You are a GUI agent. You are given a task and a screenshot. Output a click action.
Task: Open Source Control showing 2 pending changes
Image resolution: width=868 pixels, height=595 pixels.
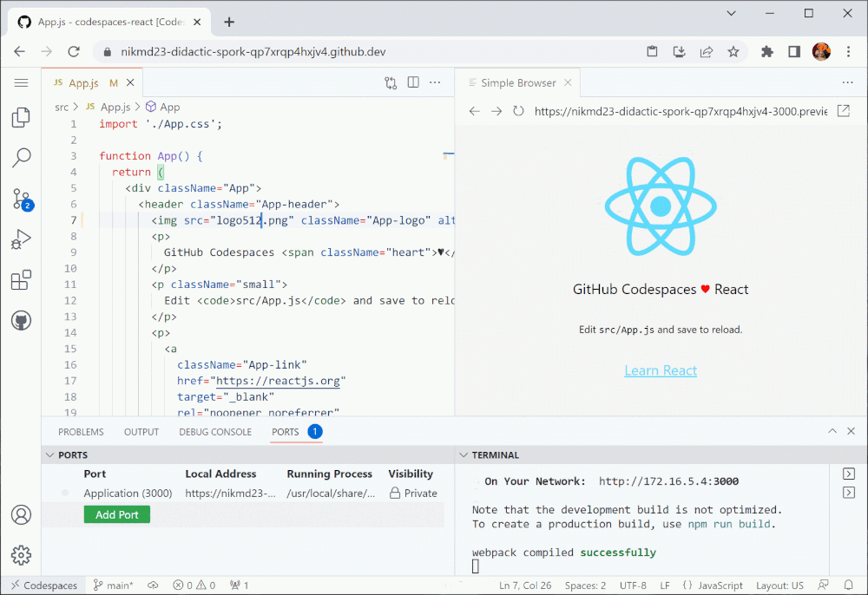click(21, 198)
